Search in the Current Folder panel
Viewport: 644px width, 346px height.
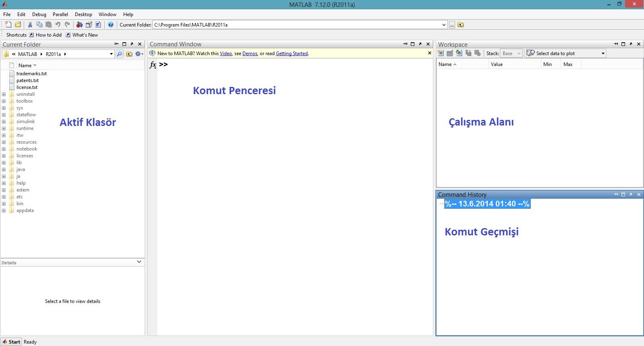point(119,54)
